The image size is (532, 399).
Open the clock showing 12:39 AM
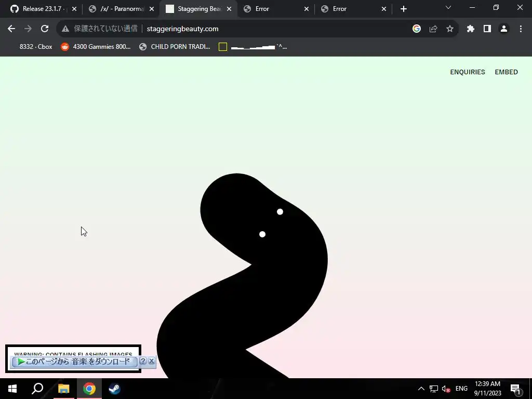487,389
